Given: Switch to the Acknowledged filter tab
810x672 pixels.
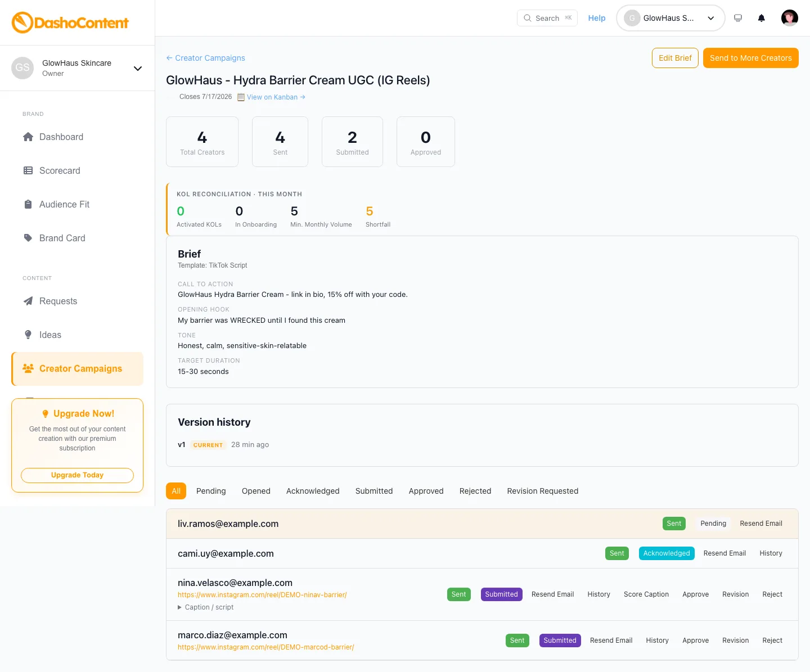Looking at the screenshot, I should 313,491.
